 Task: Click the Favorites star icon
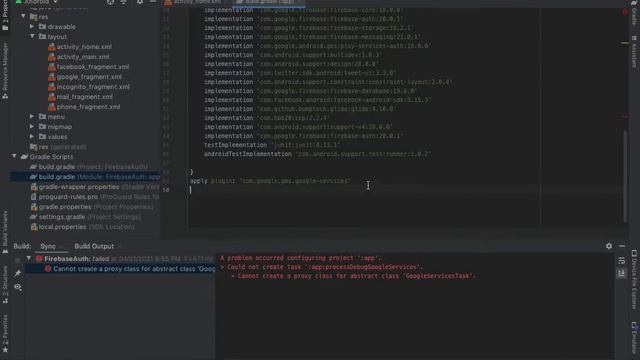pyautogui.click(x=5, y=350)
